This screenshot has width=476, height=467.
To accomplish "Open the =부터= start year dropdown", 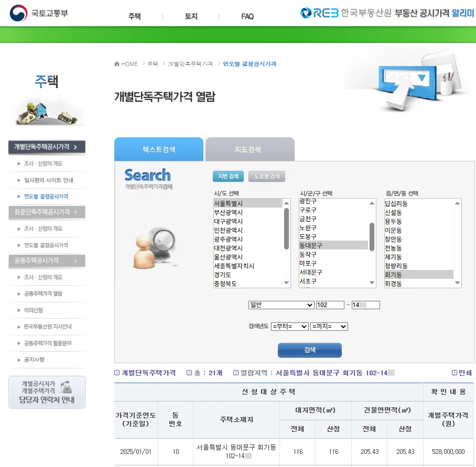I will pyautogui.click(x=289, y=327).
